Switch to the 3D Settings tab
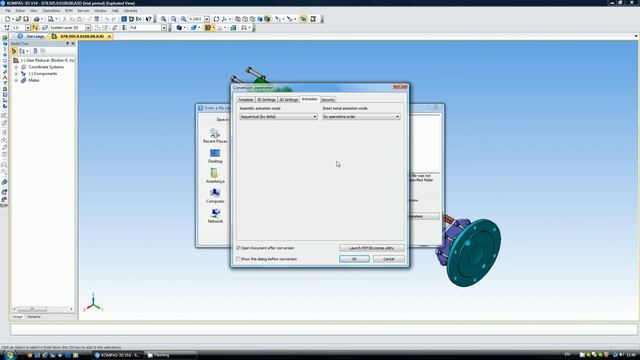The width and height of the screenshot is (640, 360). tap(266, 100)
